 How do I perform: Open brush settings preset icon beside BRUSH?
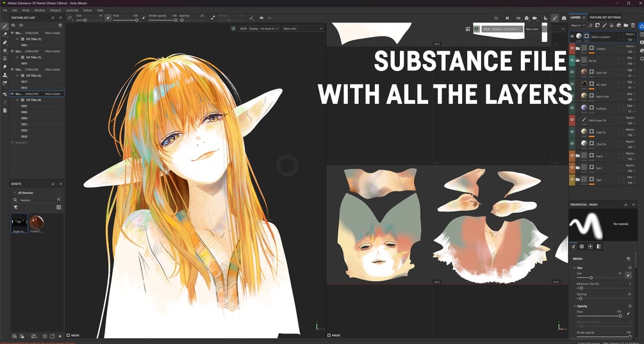629,259
